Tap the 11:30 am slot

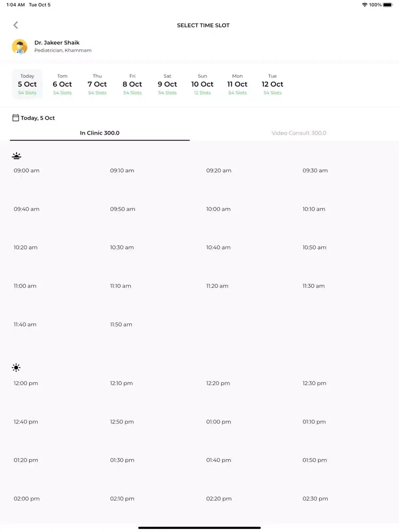click(313, 286)
